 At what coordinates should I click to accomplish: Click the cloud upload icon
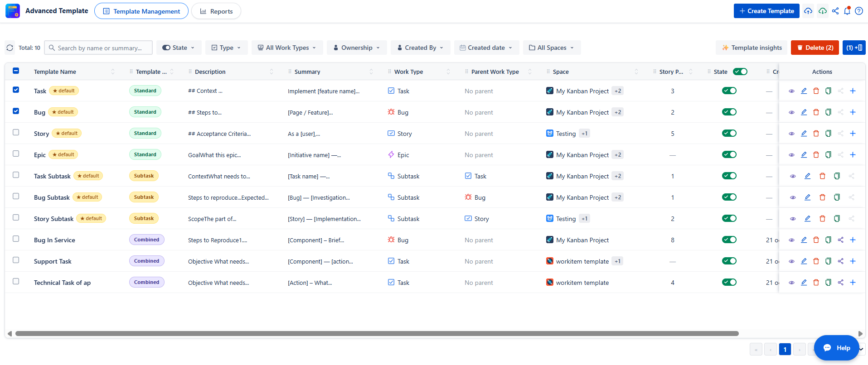pos(808,11)
